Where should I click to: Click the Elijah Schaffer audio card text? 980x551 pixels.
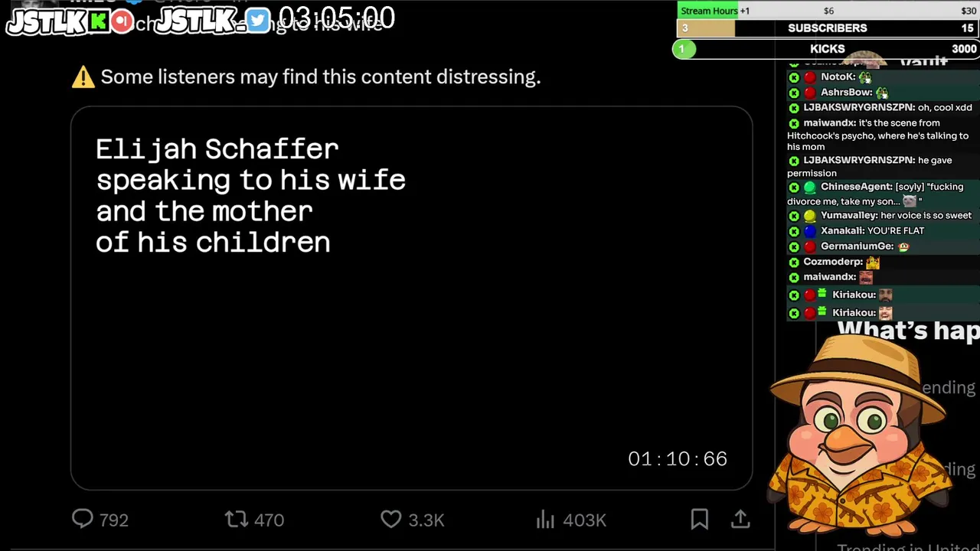tap(250, 195)
